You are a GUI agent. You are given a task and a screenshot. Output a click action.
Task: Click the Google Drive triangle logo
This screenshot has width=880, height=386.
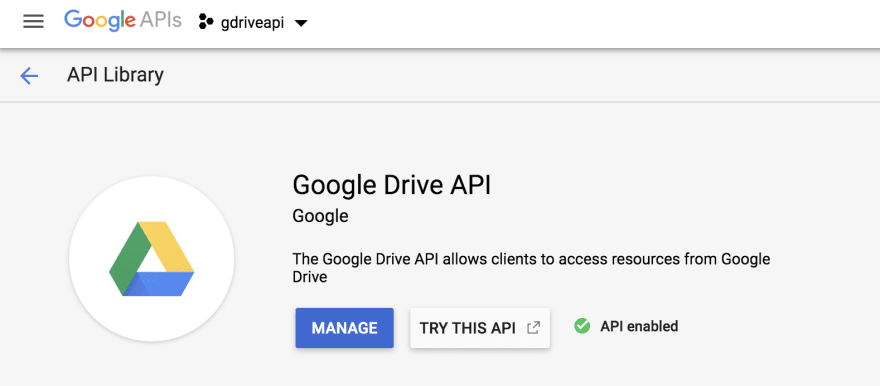coord(152,259)
